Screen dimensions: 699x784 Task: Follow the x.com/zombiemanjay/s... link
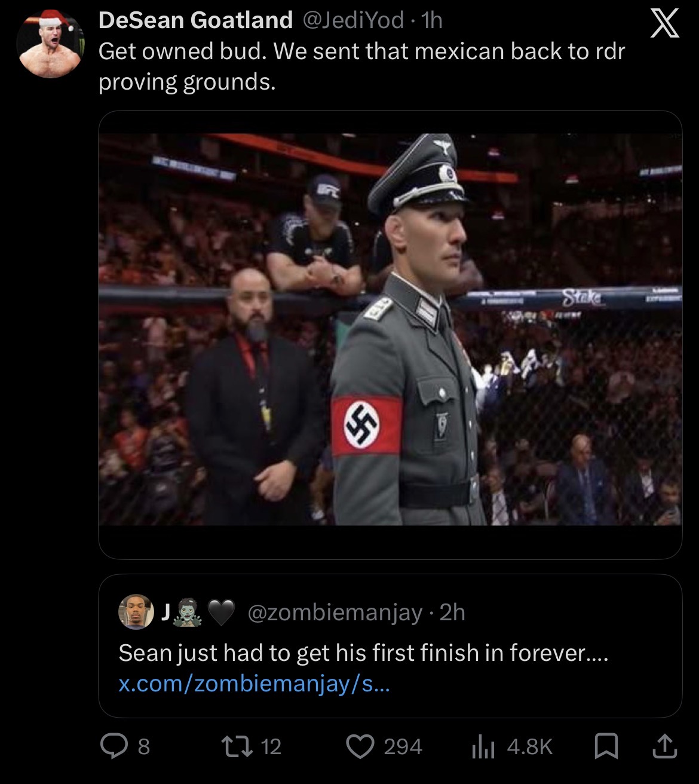pos(254,684)
